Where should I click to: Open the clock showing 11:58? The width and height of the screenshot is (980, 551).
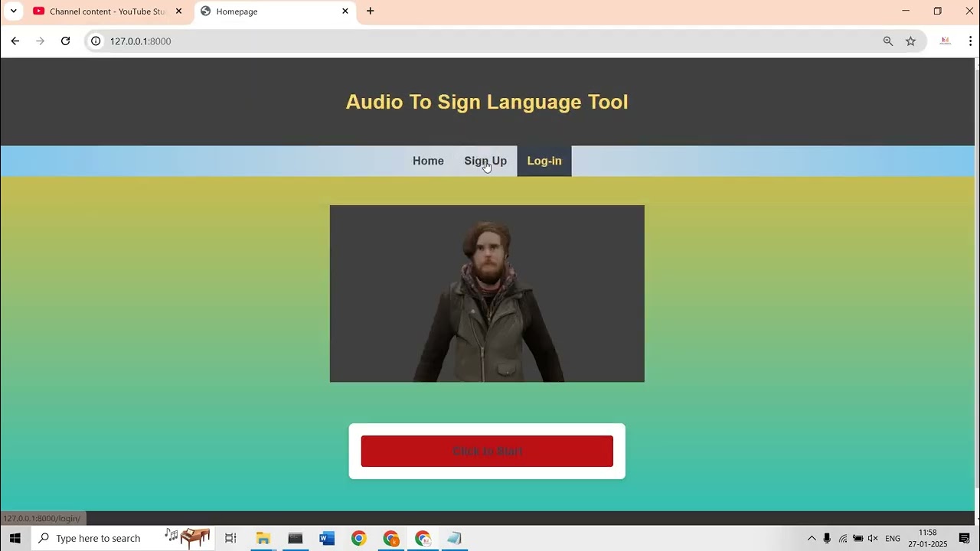928,538
